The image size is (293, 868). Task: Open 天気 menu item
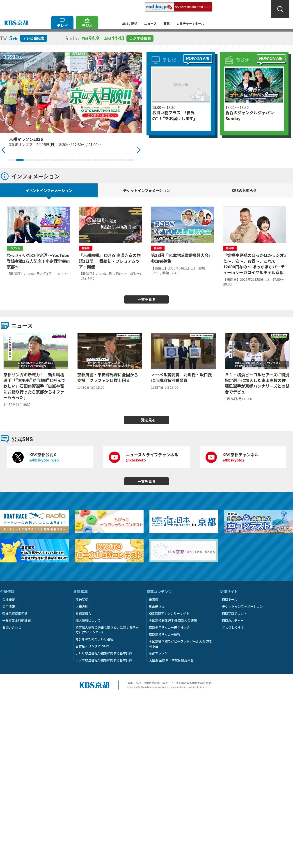click(x=167, y=24)
